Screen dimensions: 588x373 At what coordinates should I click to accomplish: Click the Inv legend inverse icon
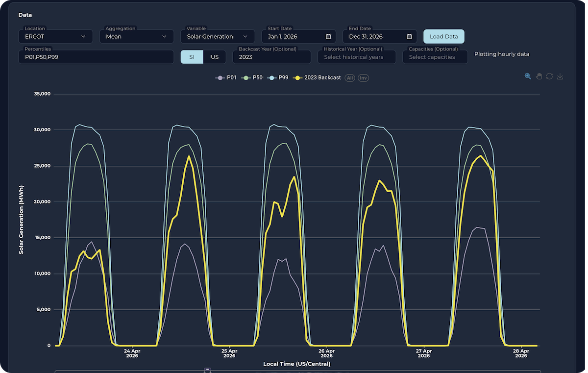363,78
